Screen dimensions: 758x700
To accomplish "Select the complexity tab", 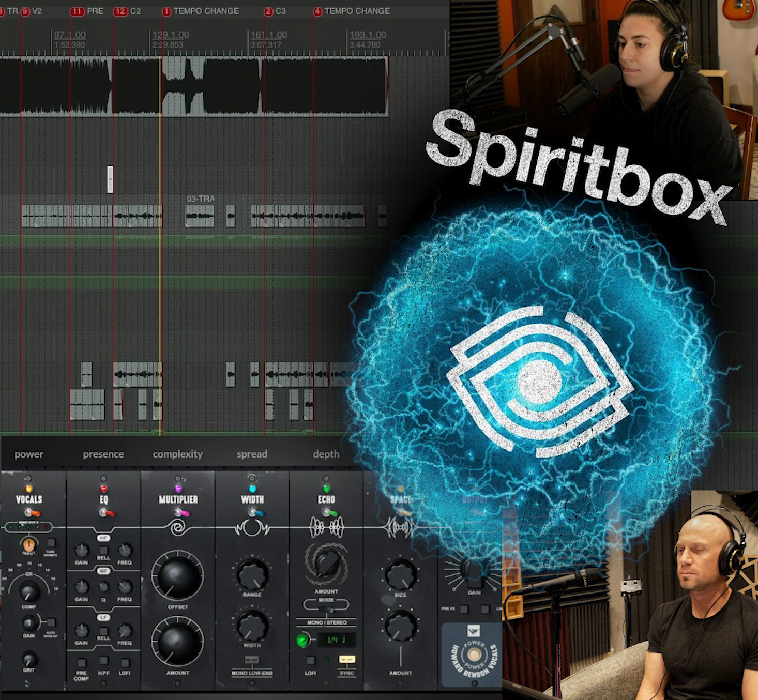I will tap(178, 454).
